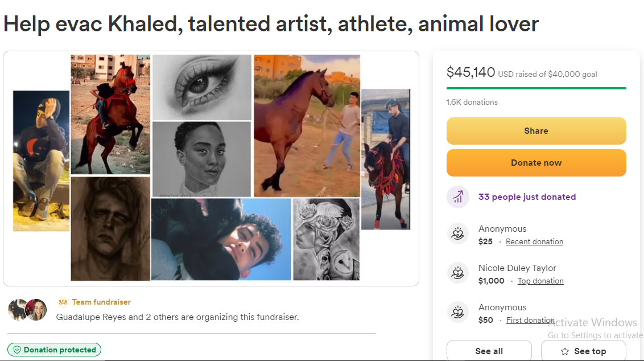Click donation heart icon next to Anonymous $25
Image resolution: width=644 pixels, height=361 pixels.
click(x=458, y=233)
